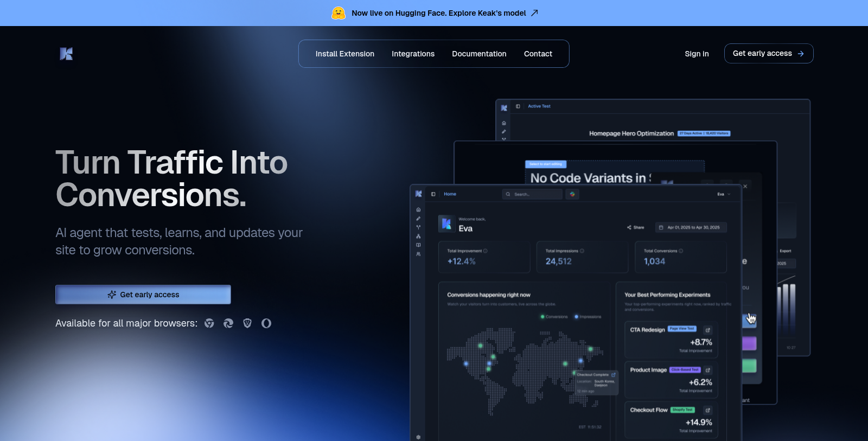
Task: Open the link icon on the Checkout Complete map popup
Action: [x=614, y=374]
